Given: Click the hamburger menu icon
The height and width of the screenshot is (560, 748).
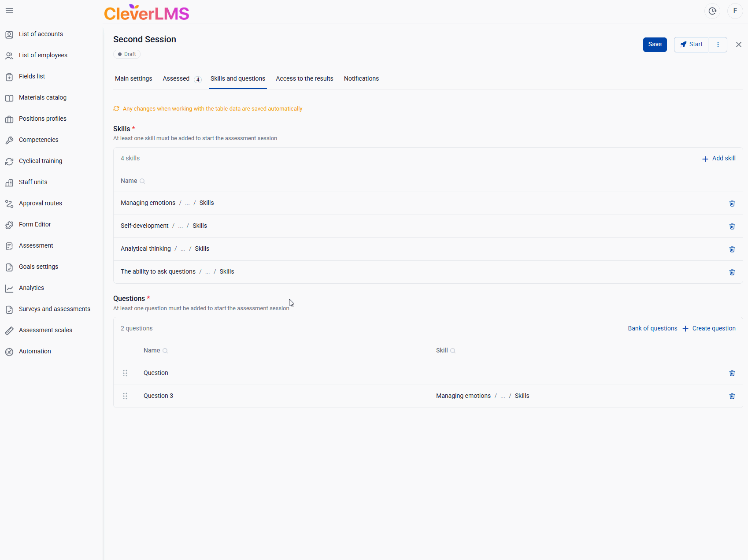Looking at the screenshot, I should (9, 11).
